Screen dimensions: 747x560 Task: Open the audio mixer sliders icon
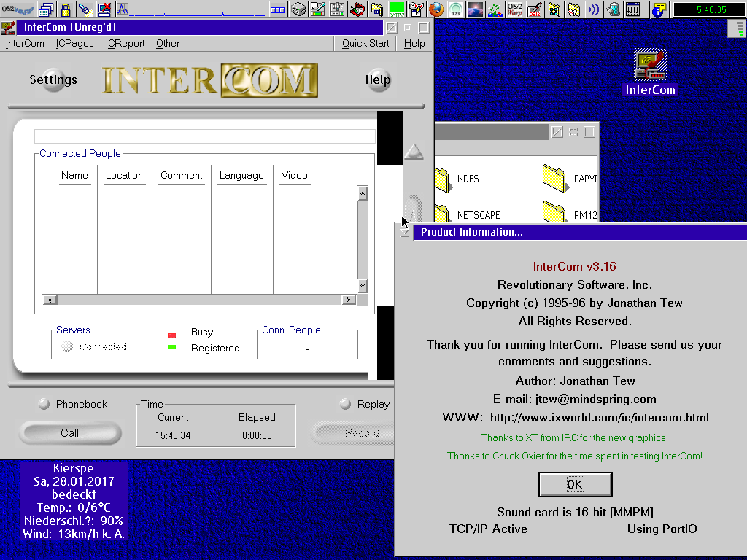coord(632,9)
